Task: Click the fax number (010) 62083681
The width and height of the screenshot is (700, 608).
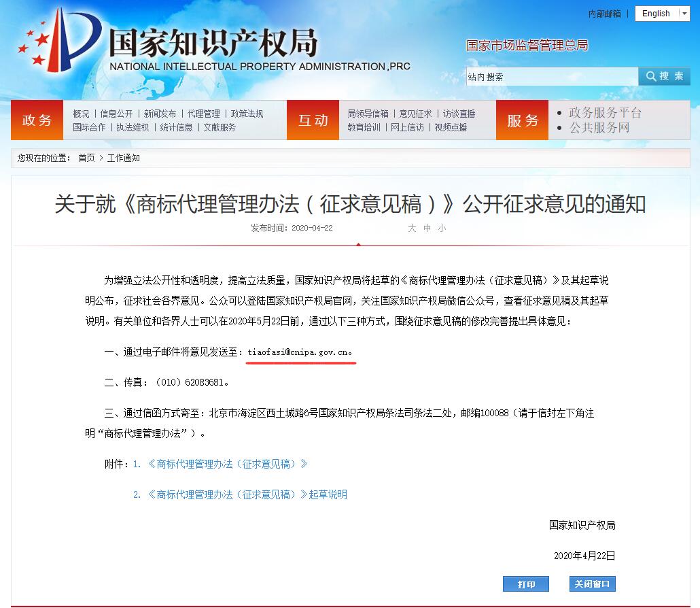Action: pos(189,382)
